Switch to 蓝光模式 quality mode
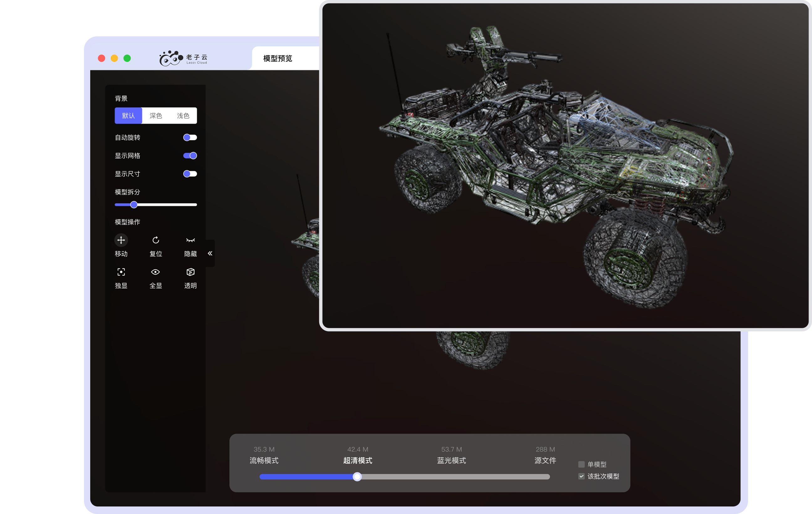The image size is (812, 514). click(451, 460)
